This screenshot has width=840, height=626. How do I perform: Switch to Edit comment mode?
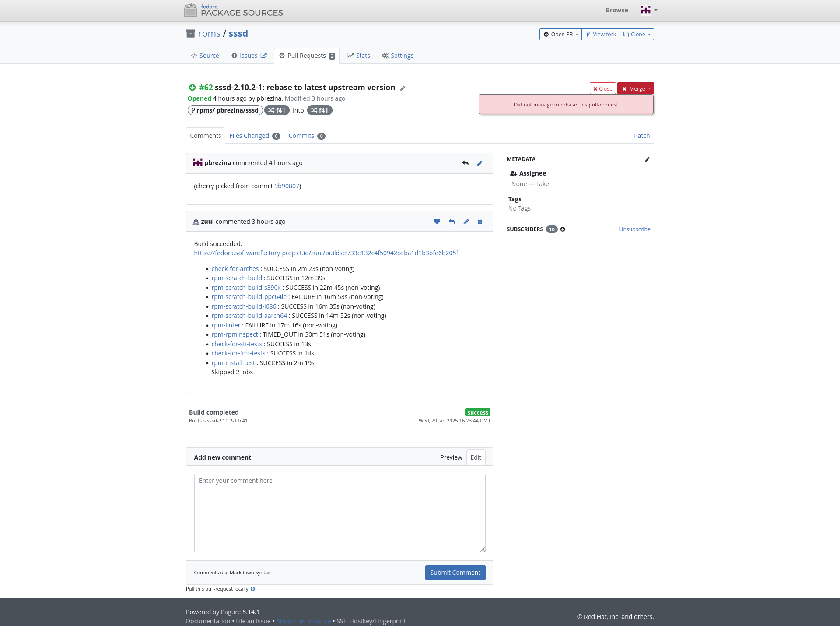point(476,457)
